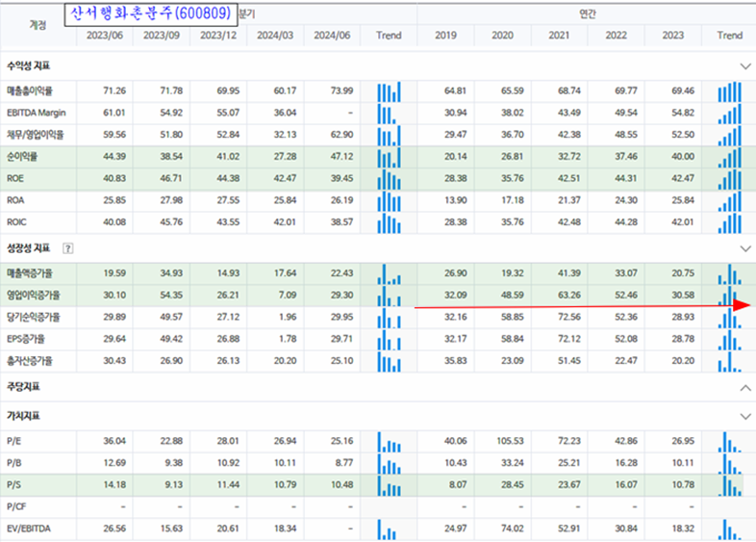Click the help icon beside 성장성 지표
Screen dimensions: 756x542
pyautogui.click(x=67, y=247)
